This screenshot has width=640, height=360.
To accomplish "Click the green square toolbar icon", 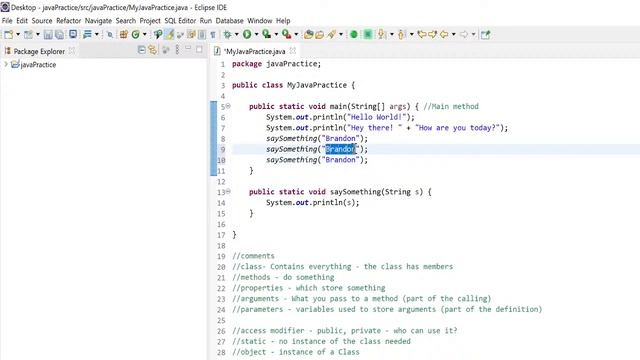I will point(368,35).
